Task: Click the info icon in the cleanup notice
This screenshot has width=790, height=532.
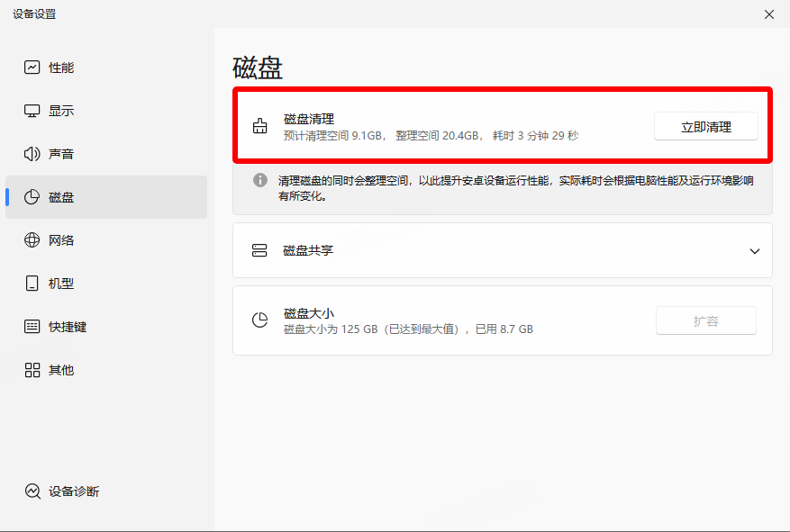Action: click(260, 180)
